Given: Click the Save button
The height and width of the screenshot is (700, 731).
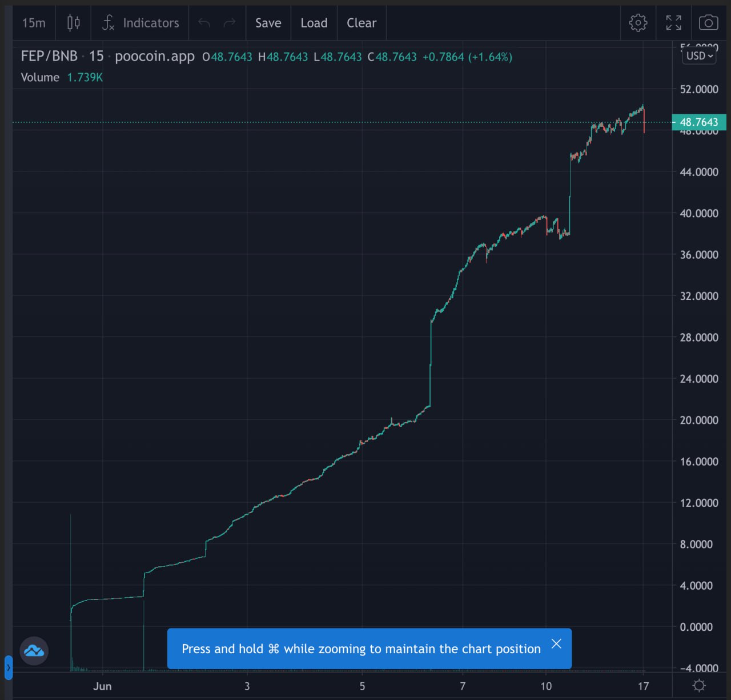Looking at the screenshot, I should 268,23.
